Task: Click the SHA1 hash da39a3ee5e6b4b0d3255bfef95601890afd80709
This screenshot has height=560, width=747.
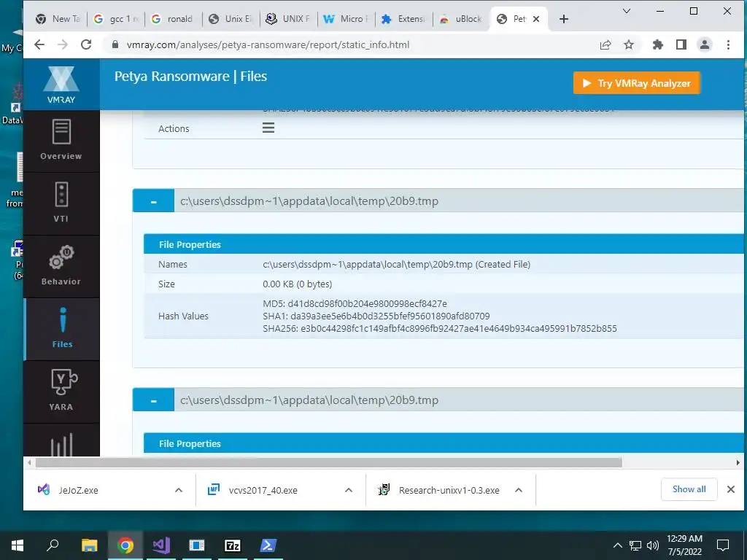Action: pyautogui.click(x=390, y=316)
